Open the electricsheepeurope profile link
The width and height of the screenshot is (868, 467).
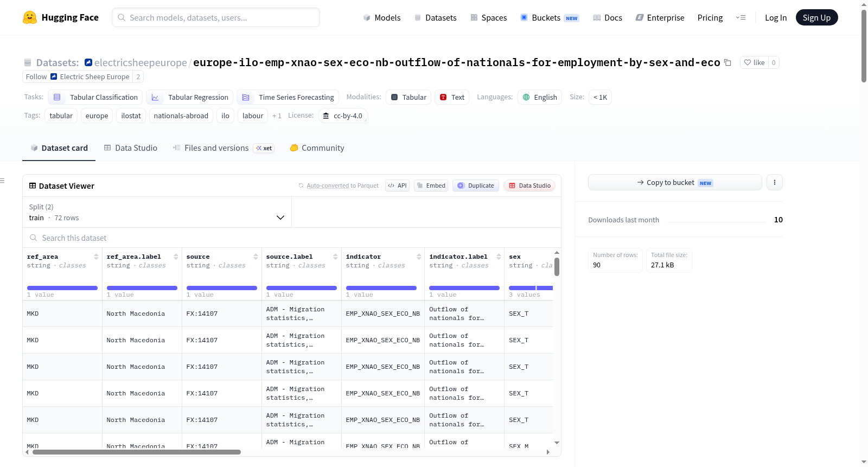tap(141, 62)
